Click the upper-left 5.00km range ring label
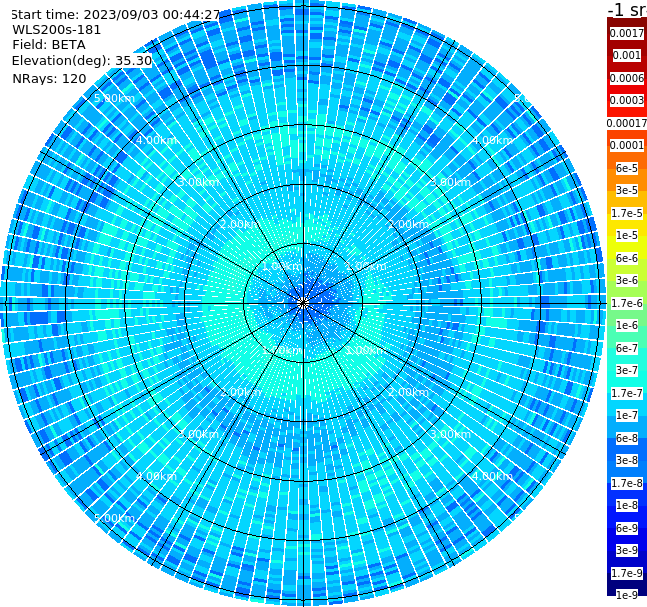This screenshot has width=647, height=607. (x=114, y=98)
